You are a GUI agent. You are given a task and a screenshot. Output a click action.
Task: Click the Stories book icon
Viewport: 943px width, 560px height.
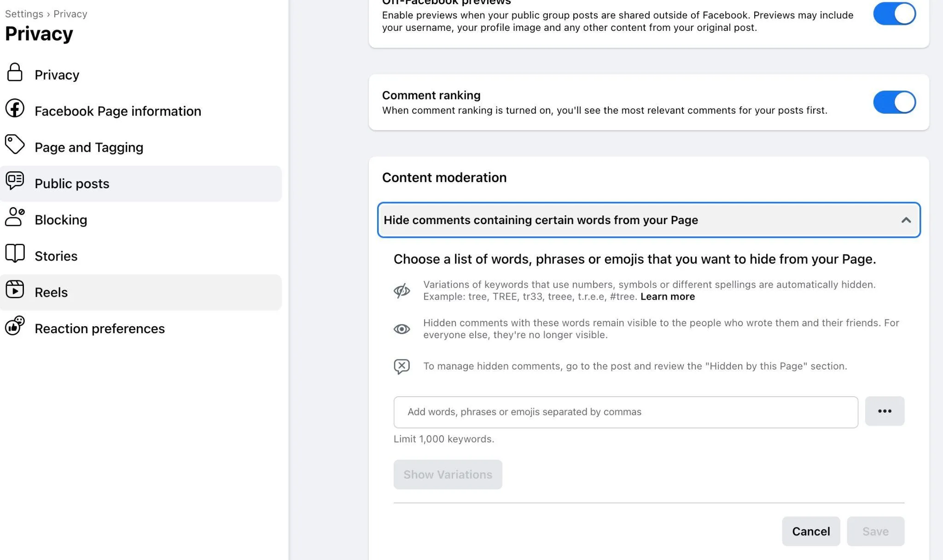[15, 253]
